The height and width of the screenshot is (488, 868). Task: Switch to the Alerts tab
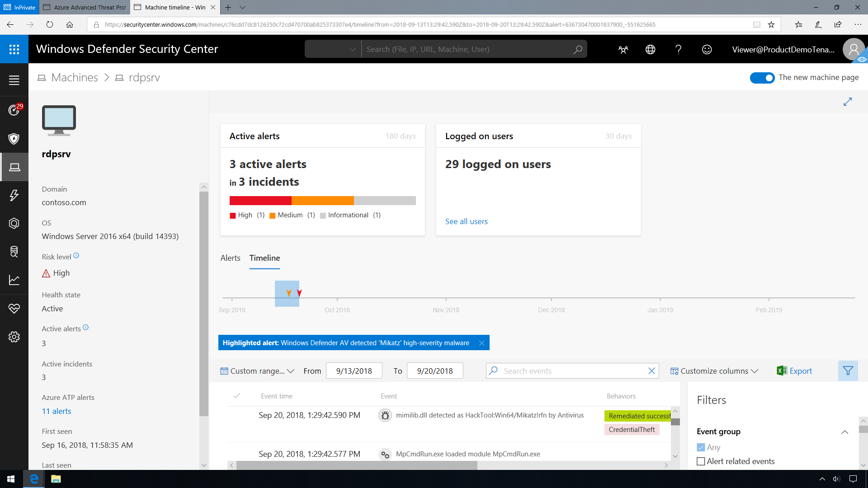pos(230,258)
